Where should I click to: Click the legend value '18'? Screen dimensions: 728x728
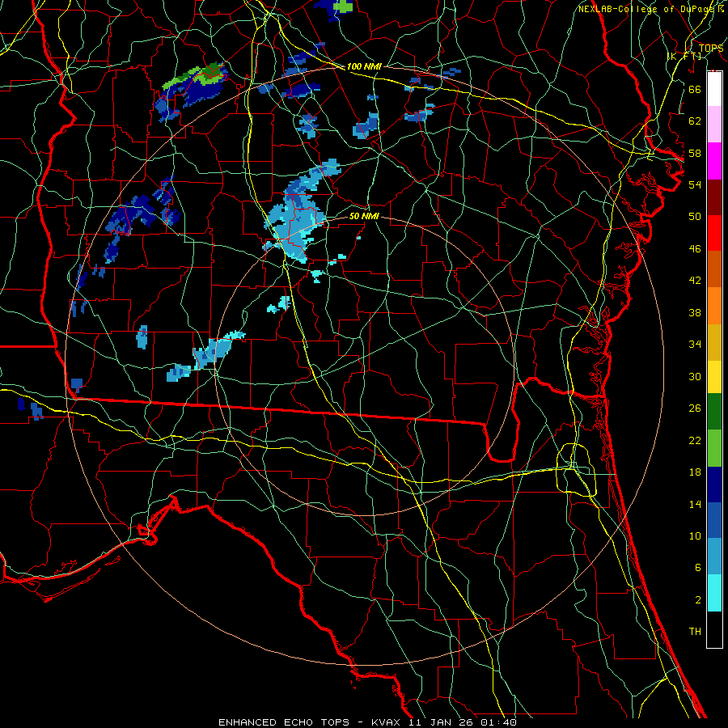695,472
